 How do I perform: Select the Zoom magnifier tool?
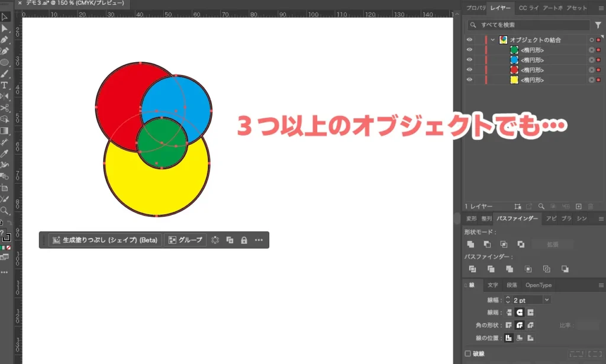[x=5, y=210]
